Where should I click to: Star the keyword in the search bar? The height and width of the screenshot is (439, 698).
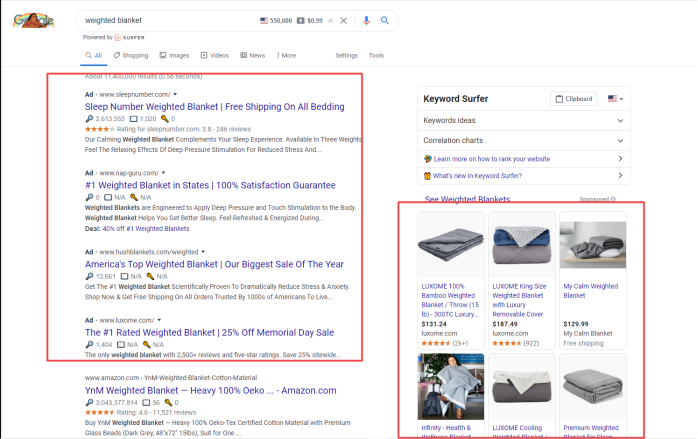329,20
